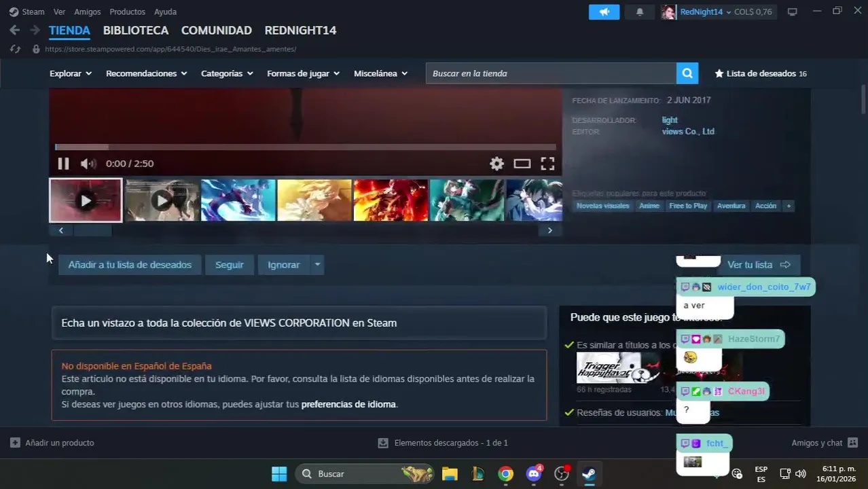Focus the Buscar en la tienda field
The width and height of the screenshot is (868, 489).
[551, 73]
